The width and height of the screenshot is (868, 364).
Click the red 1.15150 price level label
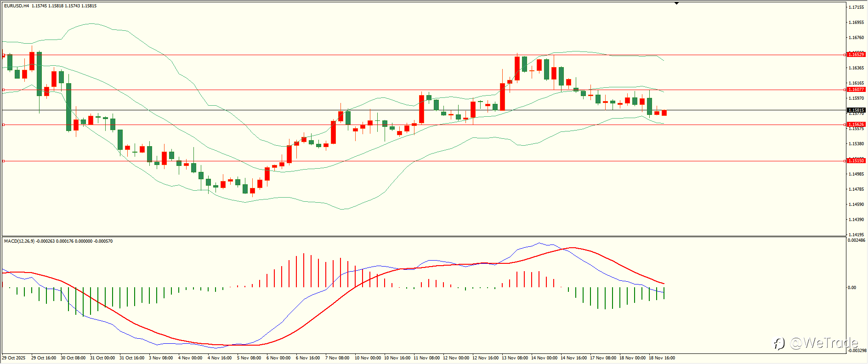click(x=856, y=160)
